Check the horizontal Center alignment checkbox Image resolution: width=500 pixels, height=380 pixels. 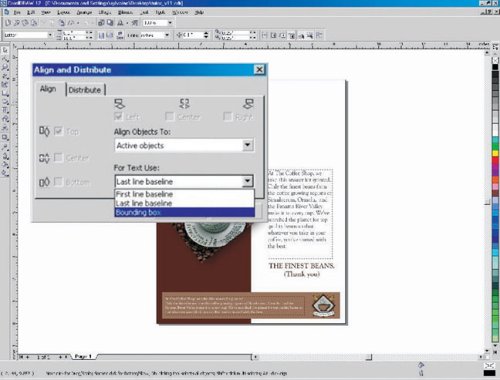click(x=169, y=116)
